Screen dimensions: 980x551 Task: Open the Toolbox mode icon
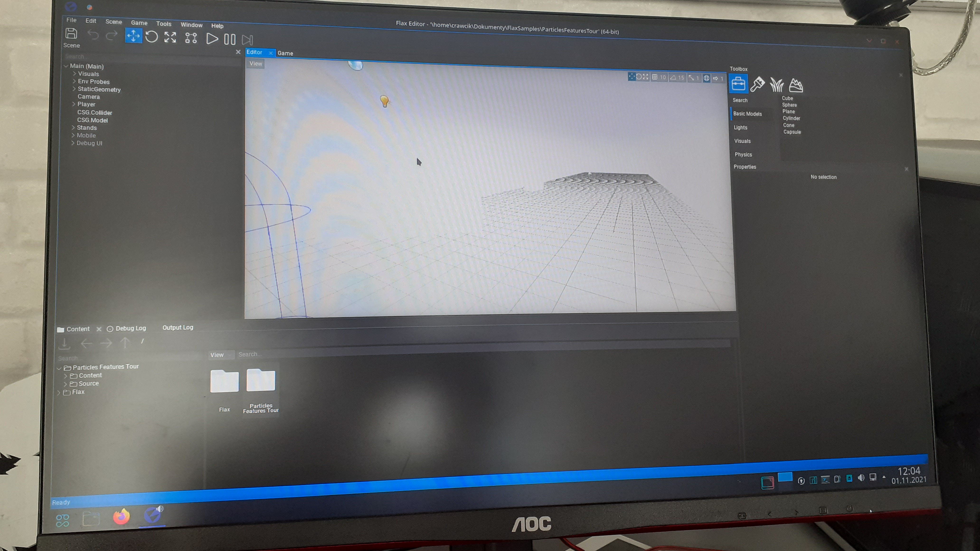click(x=738, y=83)
